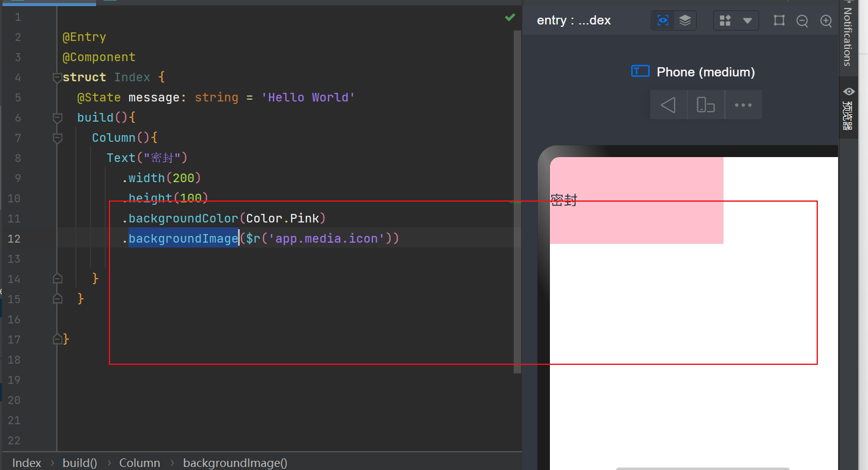Expand the device profile dropdown arrow
The image size is (868, 470).
pos(747,21)
